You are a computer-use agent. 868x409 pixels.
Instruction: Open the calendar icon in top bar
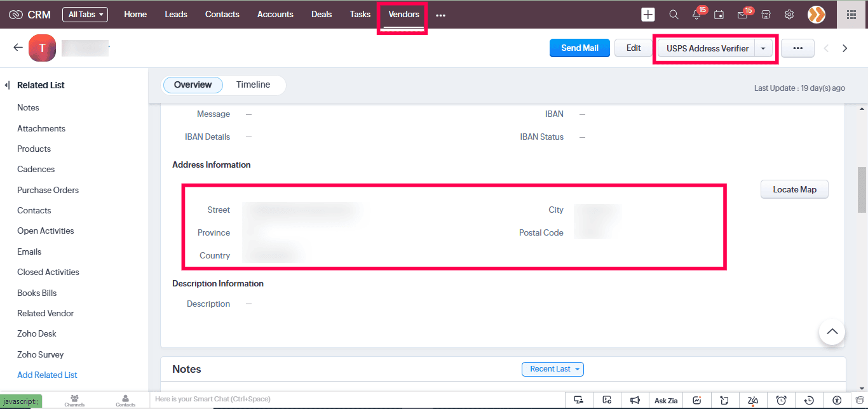[x=719, y=14]
